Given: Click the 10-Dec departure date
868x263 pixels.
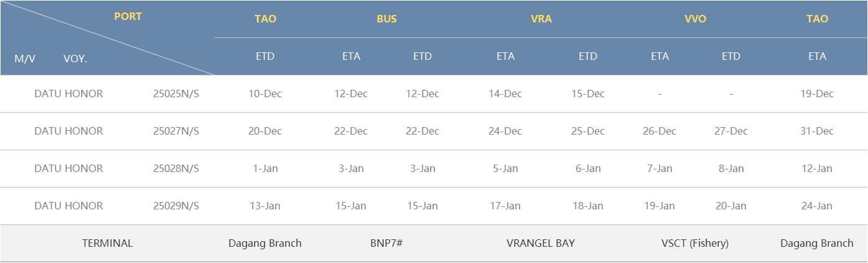Looking at the screenshot, I should [x=265, y=93].
